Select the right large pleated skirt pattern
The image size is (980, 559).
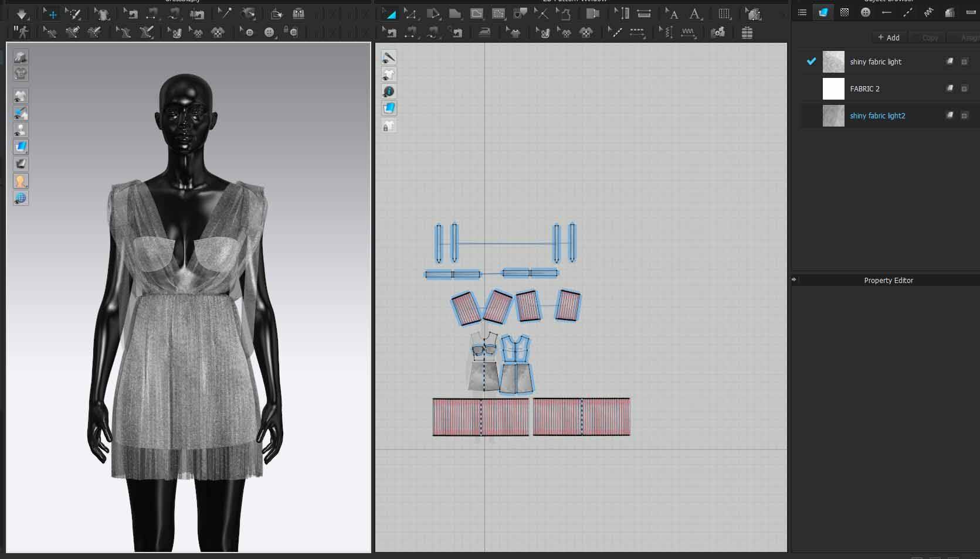click(x=581, y=417)
